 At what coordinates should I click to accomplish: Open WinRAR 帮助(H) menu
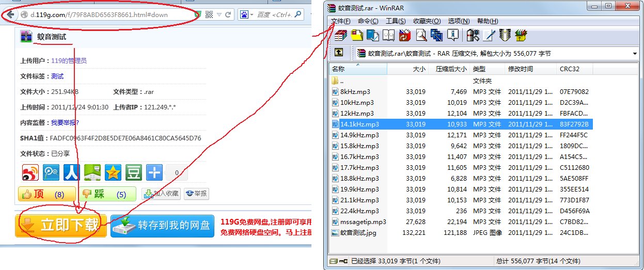coord(488,21)
